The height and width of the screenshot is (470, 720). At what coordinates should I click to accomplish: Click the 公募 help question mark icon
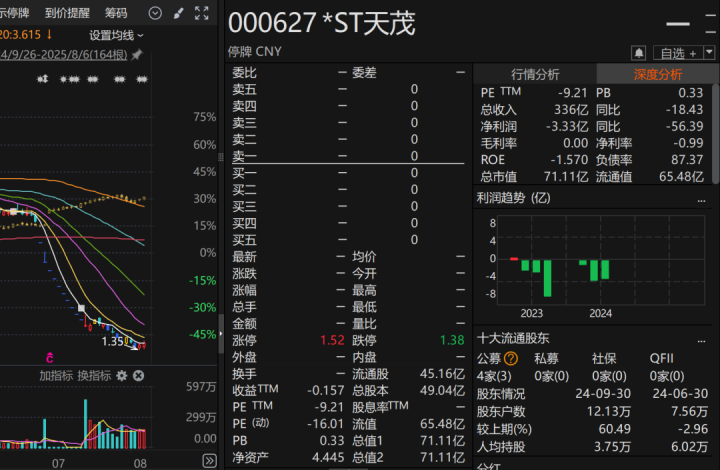tap(511, 358)
